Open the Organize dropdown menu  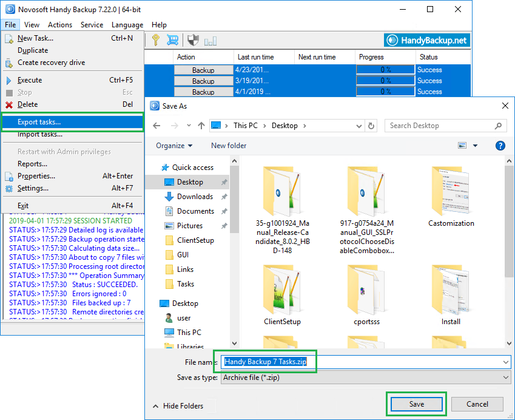pyautogui.click(x=174, y=146)
